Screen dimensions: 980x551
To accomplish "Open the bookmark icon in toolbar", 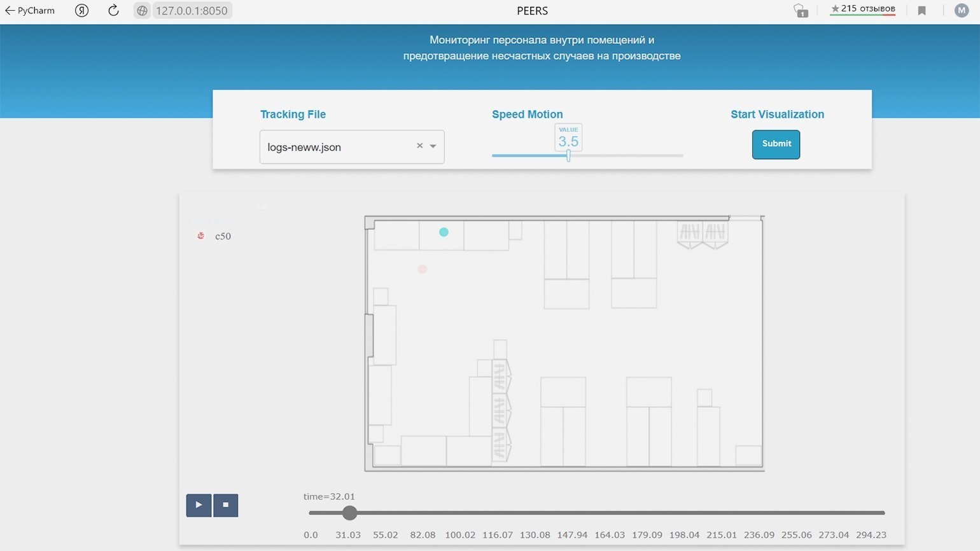I will [921, 11].
